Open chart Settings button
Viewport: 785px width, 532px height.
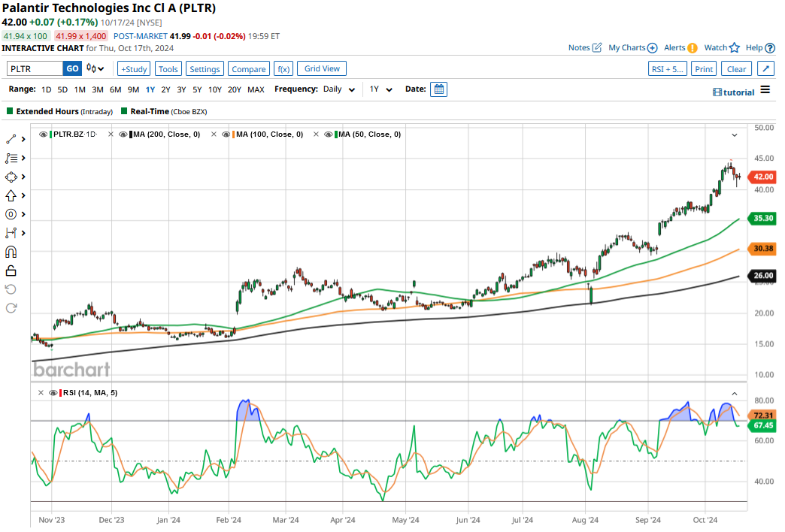pos(205,69)
